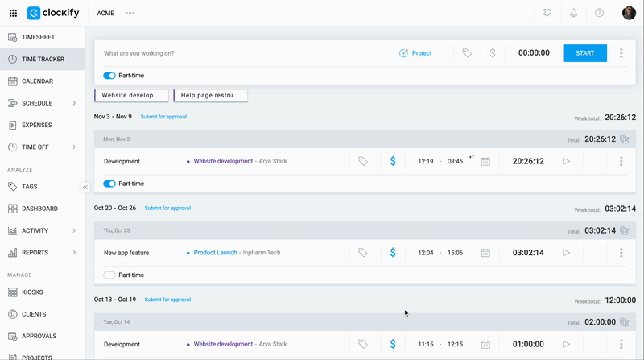Open the Calendar page from the sidebar

point(37,81)
